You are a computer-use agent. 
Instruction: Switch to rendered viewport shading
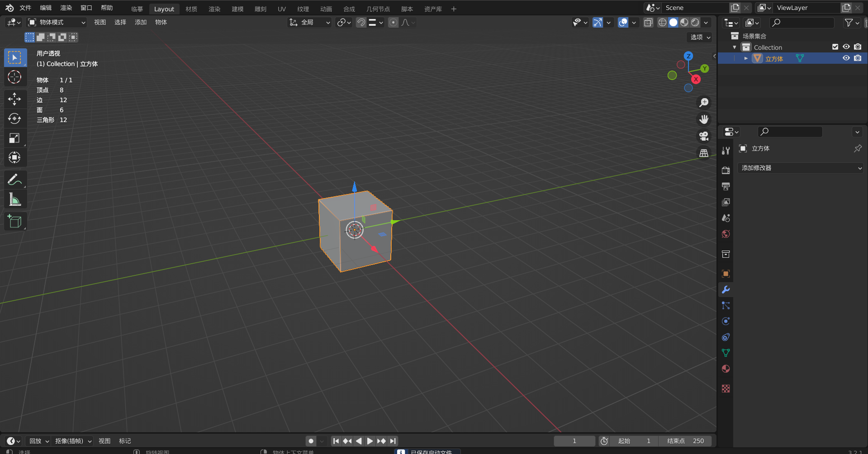pyautogui.click(x=695, y=22)
